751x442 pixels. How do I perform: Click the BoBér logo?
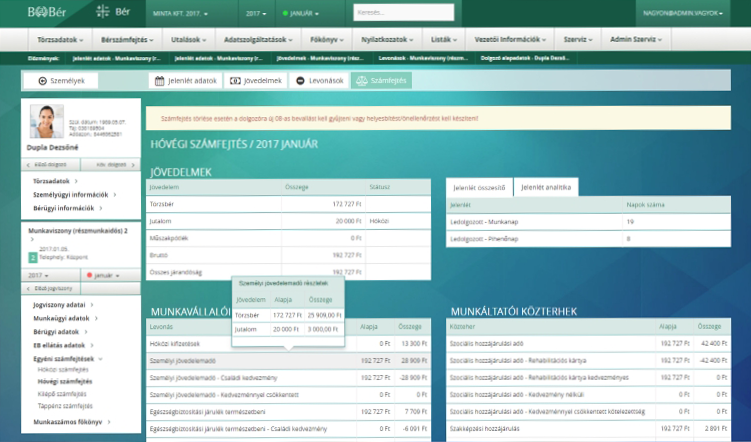tap(47, 12)
